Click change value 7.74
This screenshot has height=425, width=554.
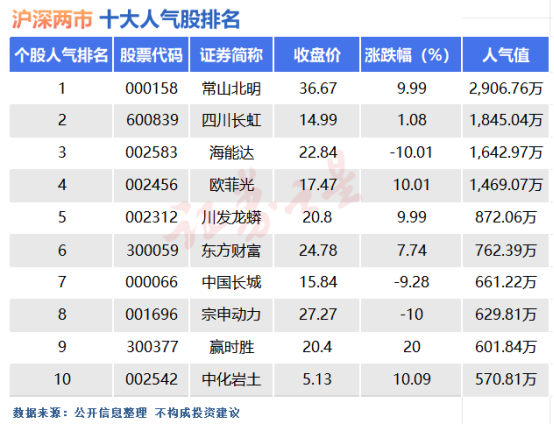412,250
